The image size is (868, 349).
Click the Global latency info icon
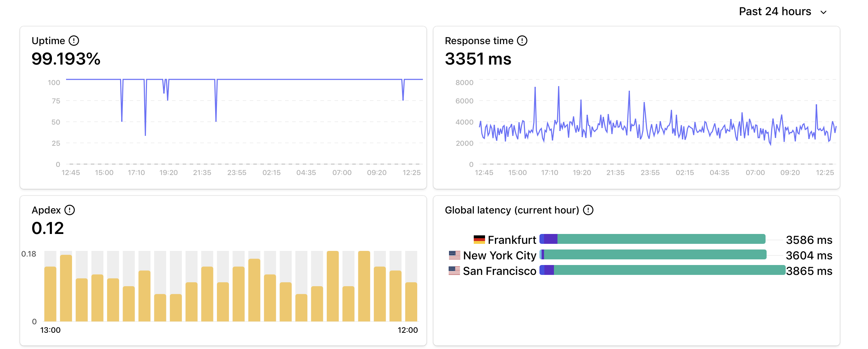coord(588,210)
